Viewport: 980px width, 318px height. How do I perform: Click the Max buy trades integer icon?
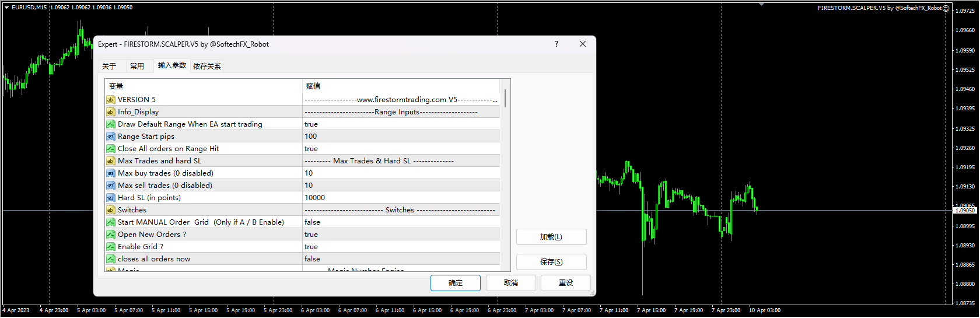tap(110, 173)
